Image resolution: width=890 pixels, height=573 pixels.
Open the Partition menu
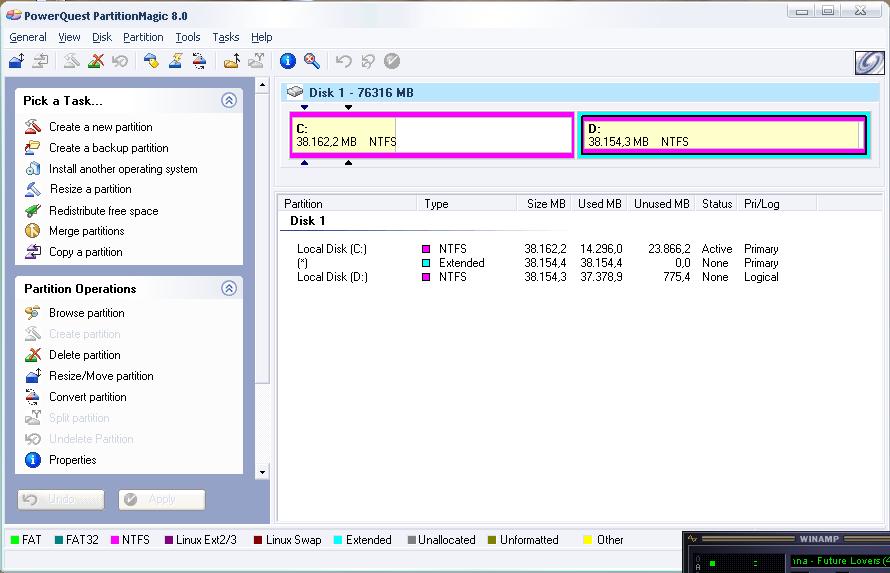[x=143, y=37]
